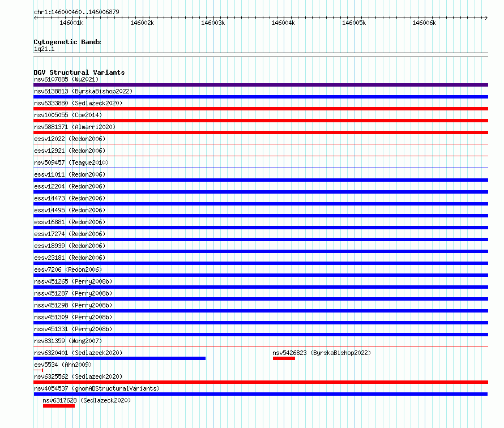This screenshot has height=428, width=504.
Task: Click essv16881 (Redon2006) label
Action: [70, 222]
